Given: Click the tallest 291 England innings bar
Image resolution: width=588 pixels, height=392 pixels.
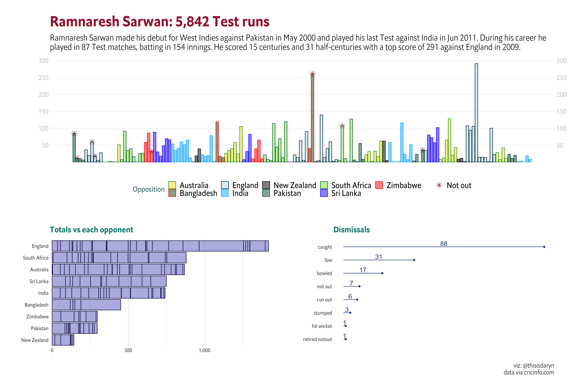Looking at the screenshot, I should tap(476, 112).
